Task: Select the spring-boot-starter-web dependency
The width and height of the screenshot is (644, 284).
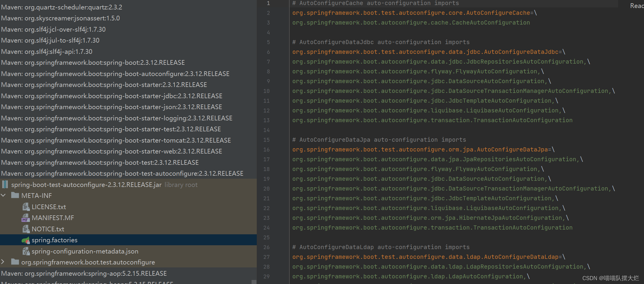Action: pos(112,151)
